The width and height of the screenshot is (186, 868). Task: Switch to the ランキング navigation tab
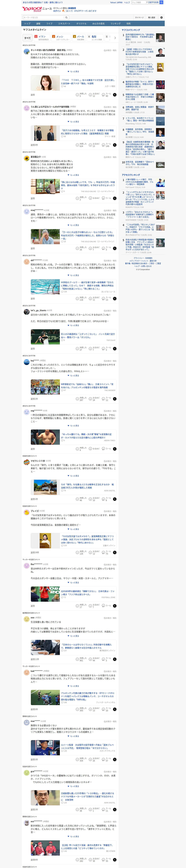tap(116, 24)
